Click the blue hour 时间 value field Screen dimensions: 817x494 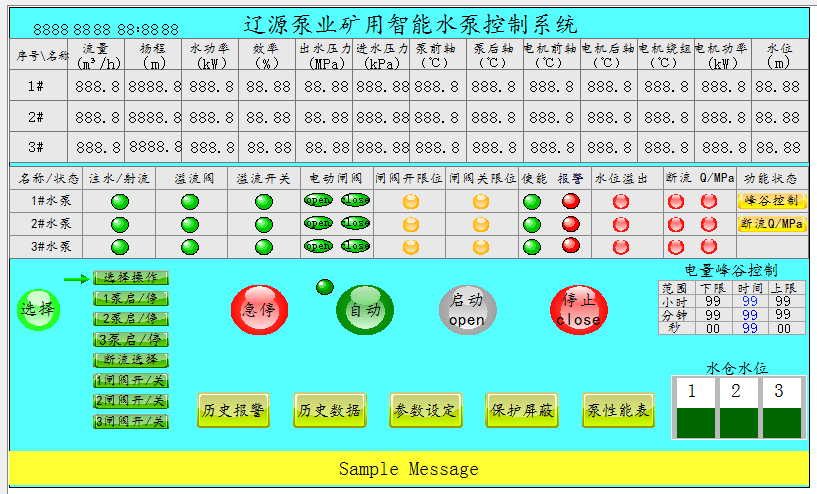(x=745, y=300)
